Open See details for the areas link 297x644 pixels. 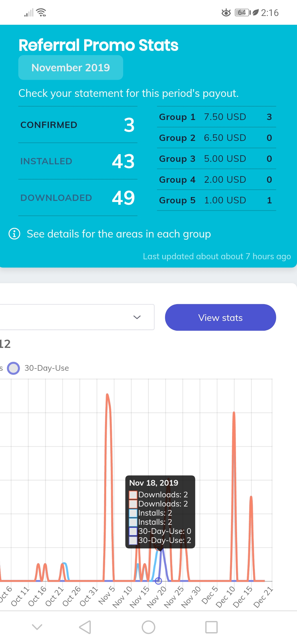click(119, 234)
